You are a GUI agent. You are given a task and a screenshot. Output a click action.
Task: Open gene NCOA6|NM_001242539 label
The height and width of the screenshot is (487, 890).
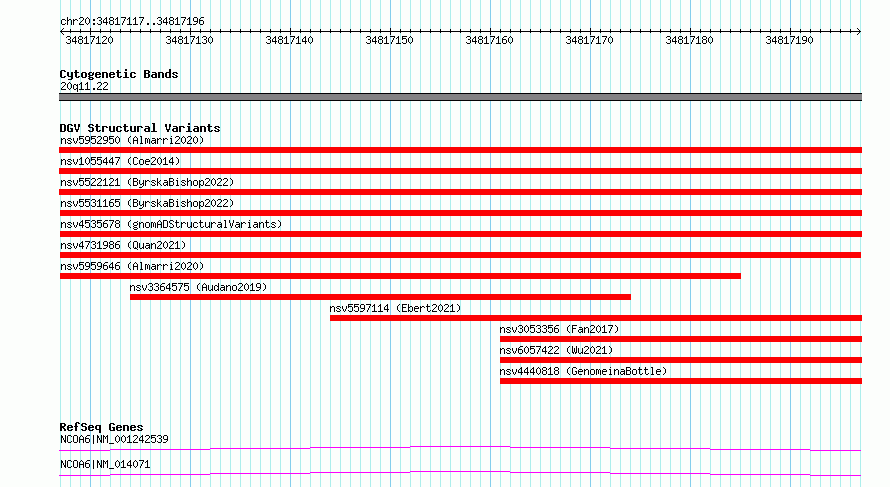pos(114,439)
